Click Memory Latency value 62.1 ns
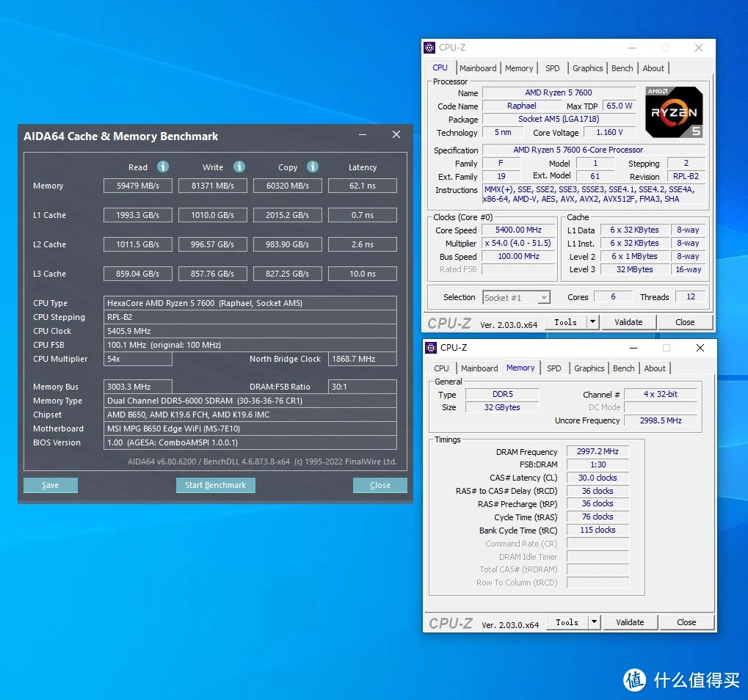This screenshot has width=748, height=700. (363, 186)
